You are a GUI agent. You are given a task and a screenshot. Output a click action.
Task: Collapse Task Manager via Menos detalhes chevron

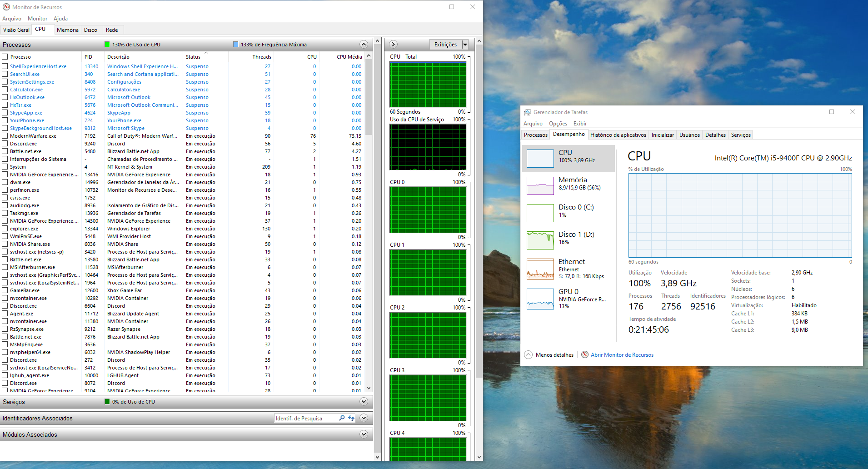pyautogui.click(x=528, y=354)
